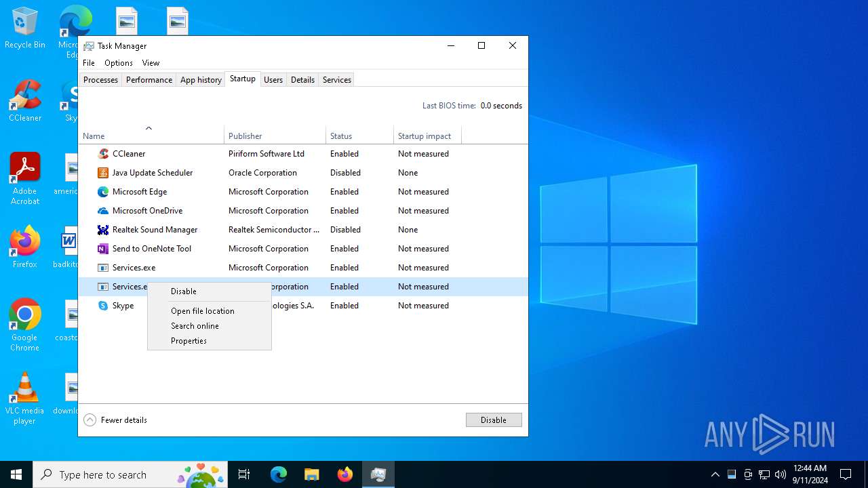Open Firefox desktop shortcut

[x=25, y=247]
